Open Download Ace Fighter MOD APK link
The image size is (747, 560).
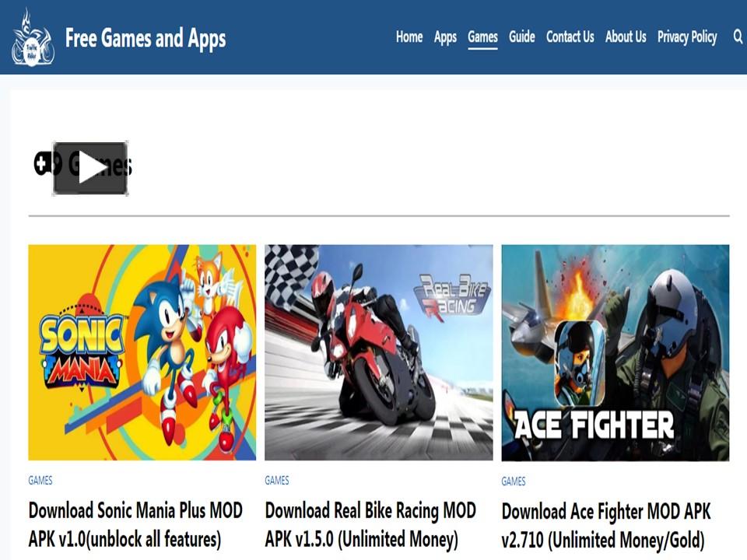click(x=606, y=526)
